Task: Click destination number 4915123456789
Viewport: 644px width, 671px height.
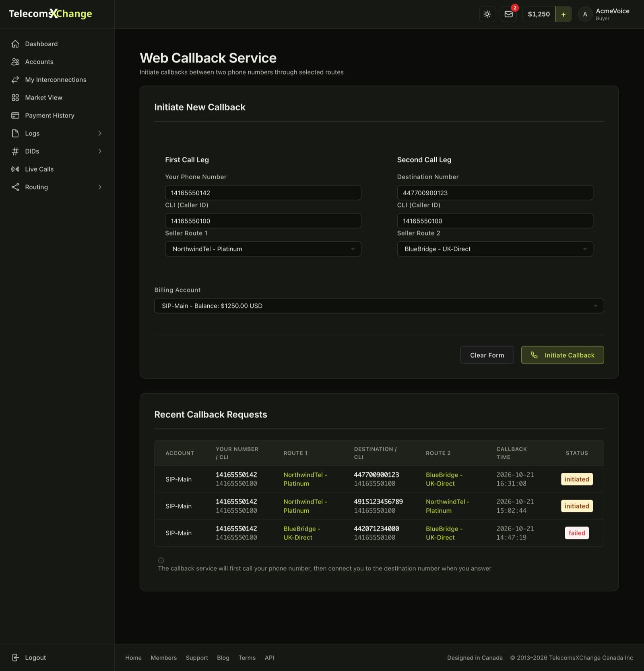Action: coord(378,502)
